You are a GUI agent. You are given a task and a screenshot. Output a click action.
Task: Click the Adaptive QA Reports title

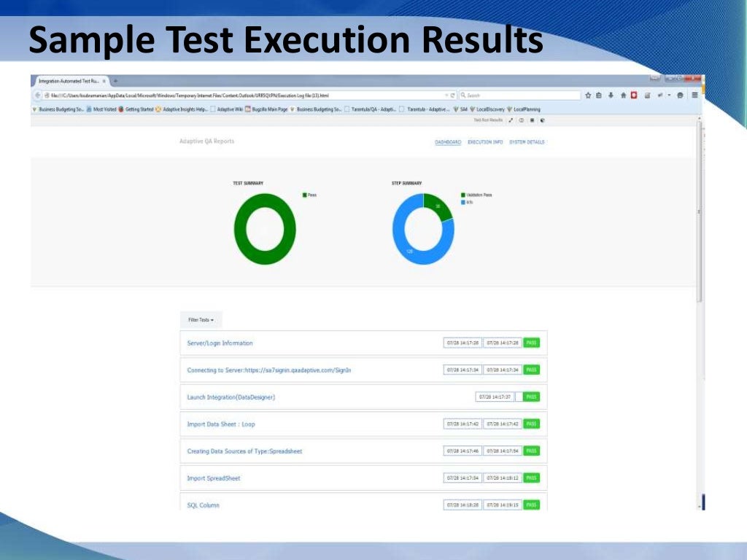206,141
